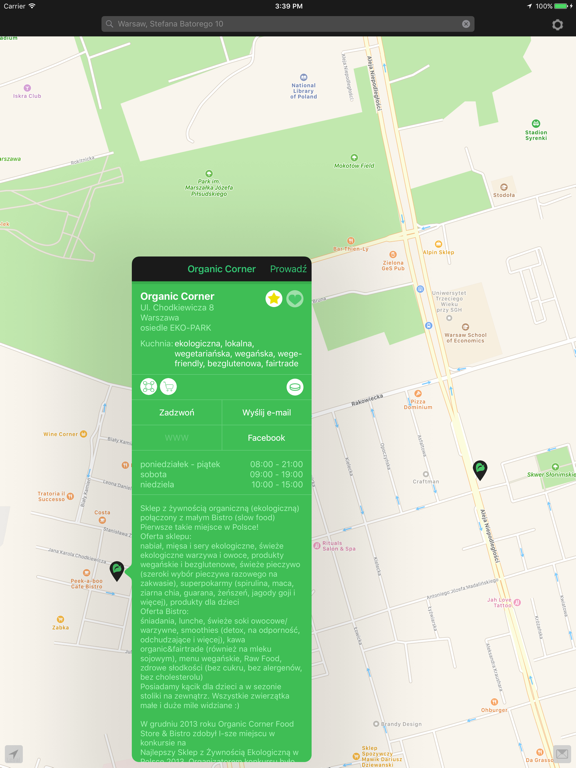Tap the magnifier icon in search bar
The image size is (576, 768).
click(x=110, y=24)
